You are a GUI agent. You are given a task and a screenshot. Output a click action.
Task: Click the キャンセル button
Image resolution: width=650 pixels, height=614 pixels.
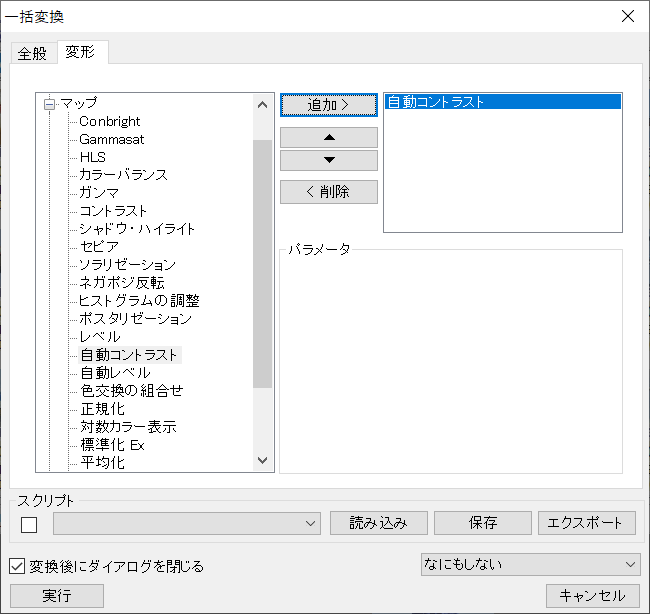pyautogui.click(x=592, y=596)
